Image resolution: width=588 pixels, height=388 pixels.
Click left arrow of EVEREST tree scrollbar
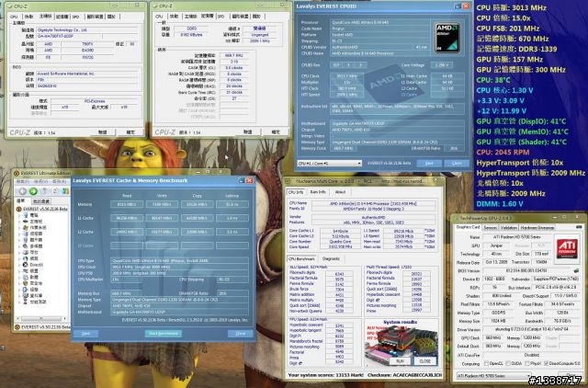click(x=17, y=318)
